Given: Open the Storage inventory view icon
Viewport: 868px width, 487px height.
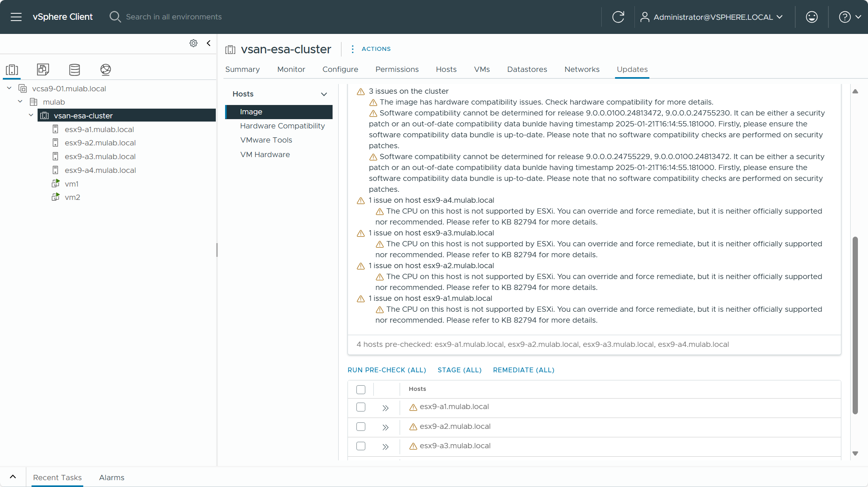Looking at the screenshot, I should tap(74, 69).
